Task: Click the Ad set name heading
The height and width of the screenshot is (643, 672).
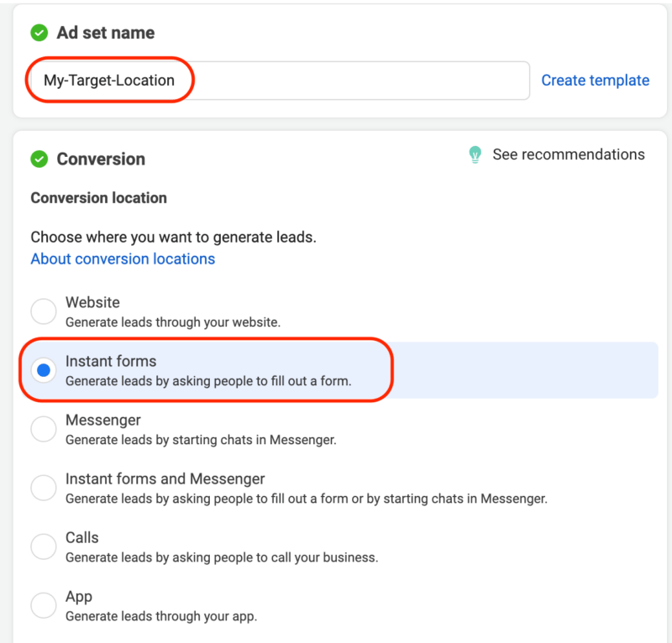Action: click(x=106, y=33)
